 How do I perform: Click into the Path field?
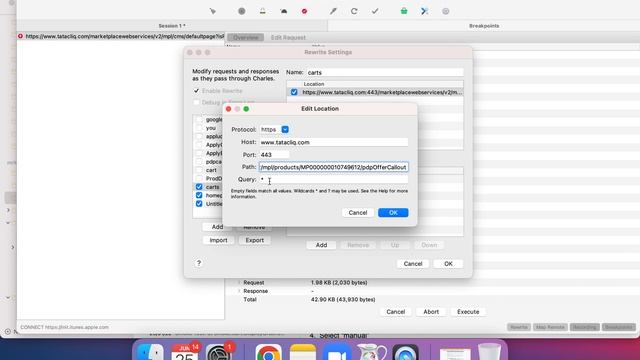coord(333,167)
